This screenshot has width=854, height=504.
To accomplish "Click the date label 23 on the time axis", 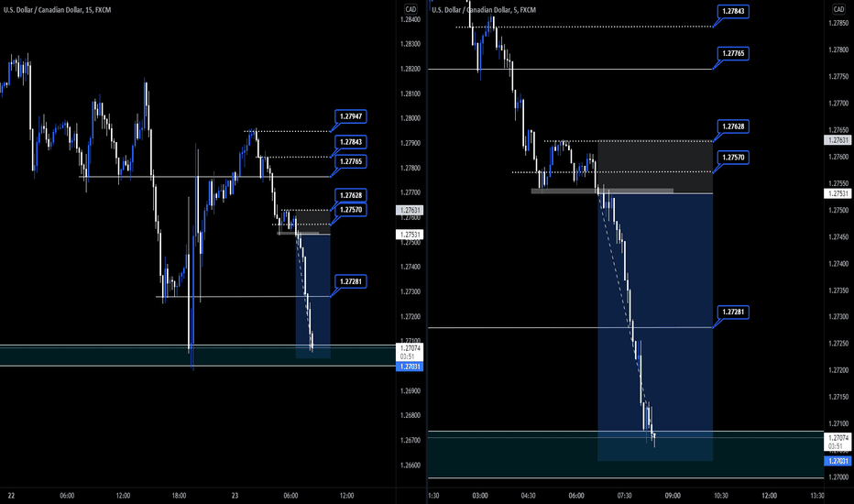I will (x=235, y=496).
